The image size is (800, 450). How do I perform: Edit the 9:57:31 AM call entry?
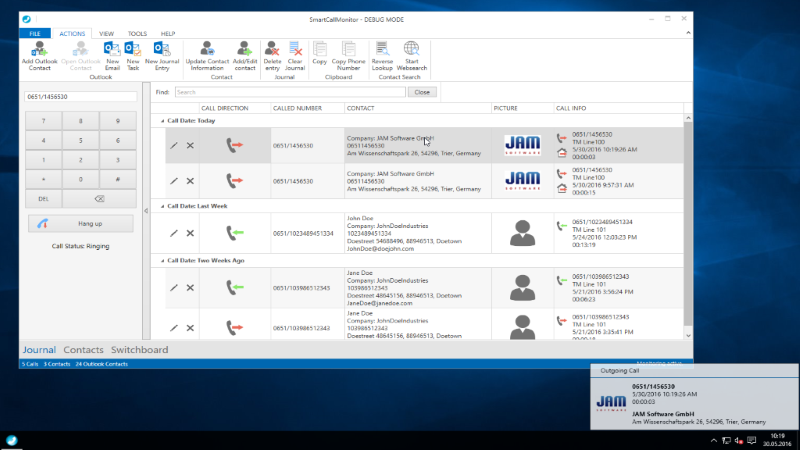[174, 181]
